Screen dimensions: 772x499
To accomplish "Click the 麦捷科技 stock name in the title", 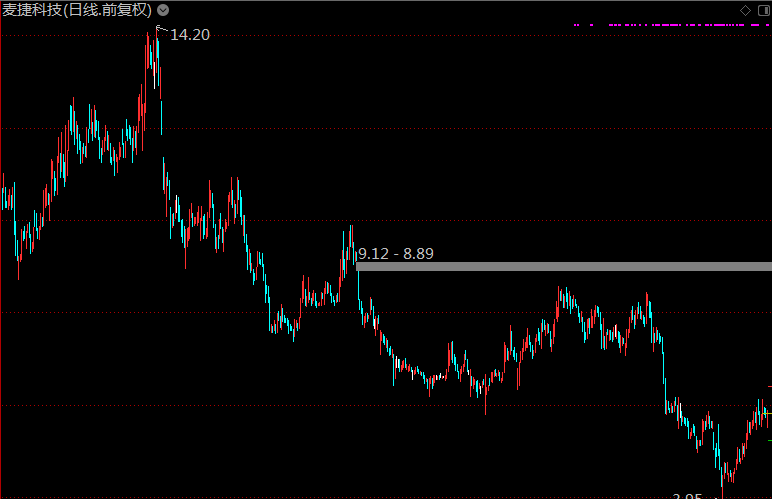I will (31, 10).
